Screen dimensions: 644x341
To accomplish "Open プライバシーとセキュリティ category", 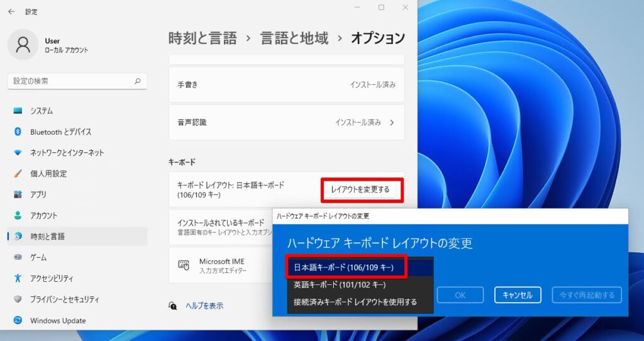I will (x=77, y=299).
